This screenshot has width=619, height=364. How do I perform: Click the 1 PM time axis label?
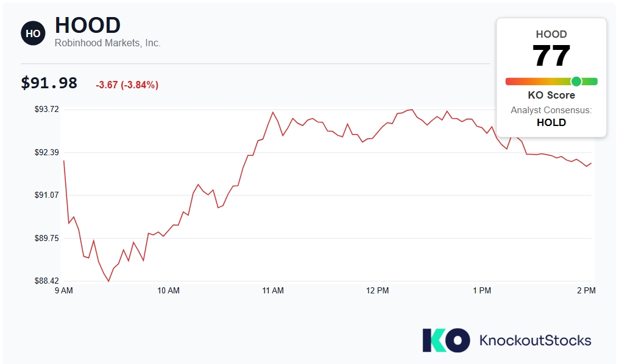click(x=482, y=290)
